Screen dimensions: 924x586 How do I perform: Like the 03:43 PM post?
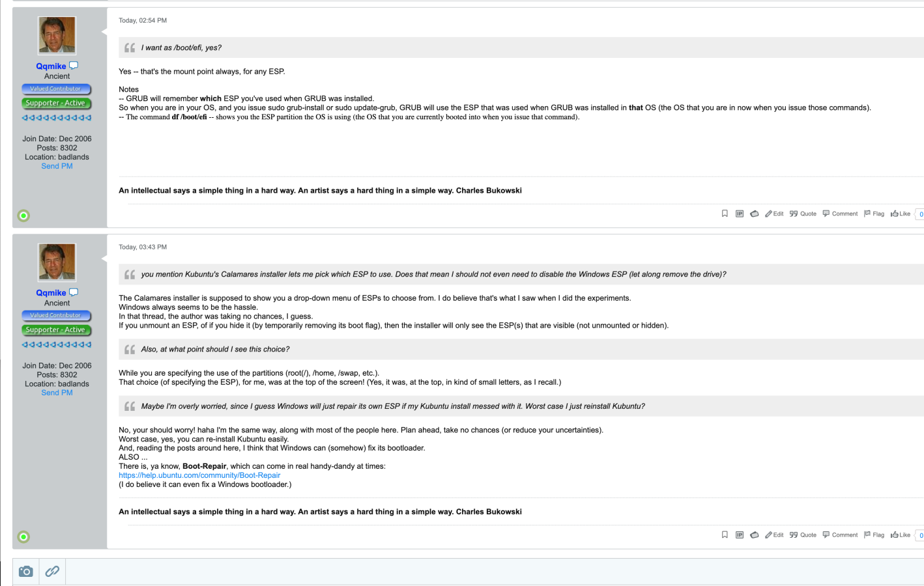coord(901,535)
